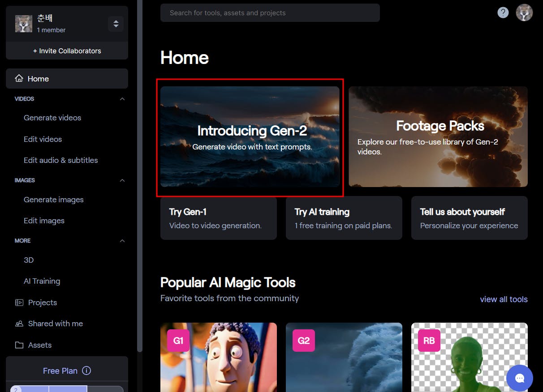Open the Assets page

(x=40, y=345)
